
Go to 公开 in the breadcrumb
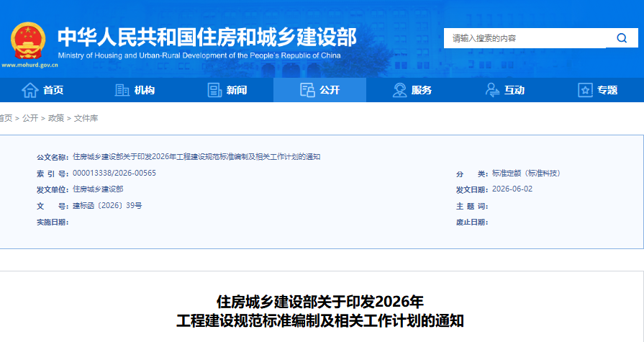coord(30,118)
